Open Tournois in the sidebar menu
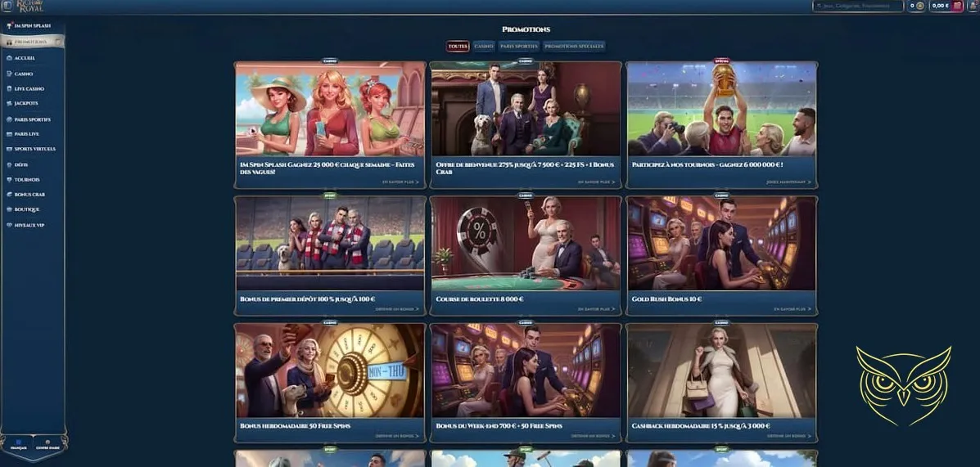This screenshot has width=980, height=467. (27, 180)
